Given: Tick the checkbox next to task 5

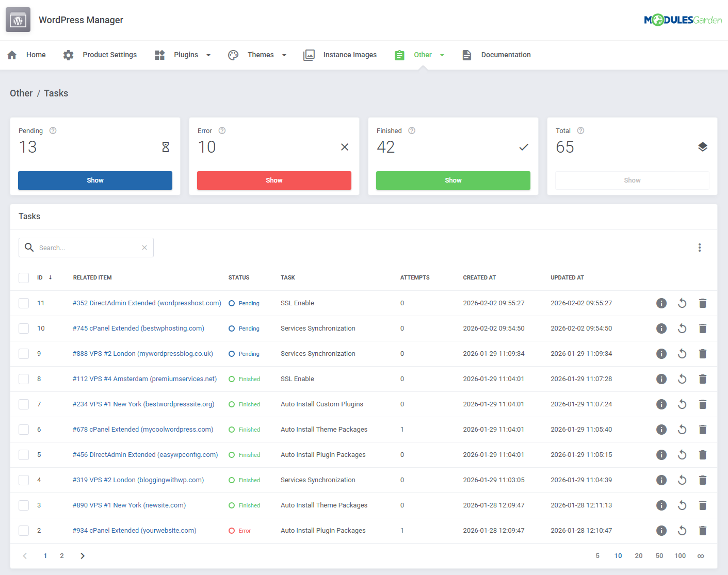Looking at the screenshot, I should click(24, 454).
